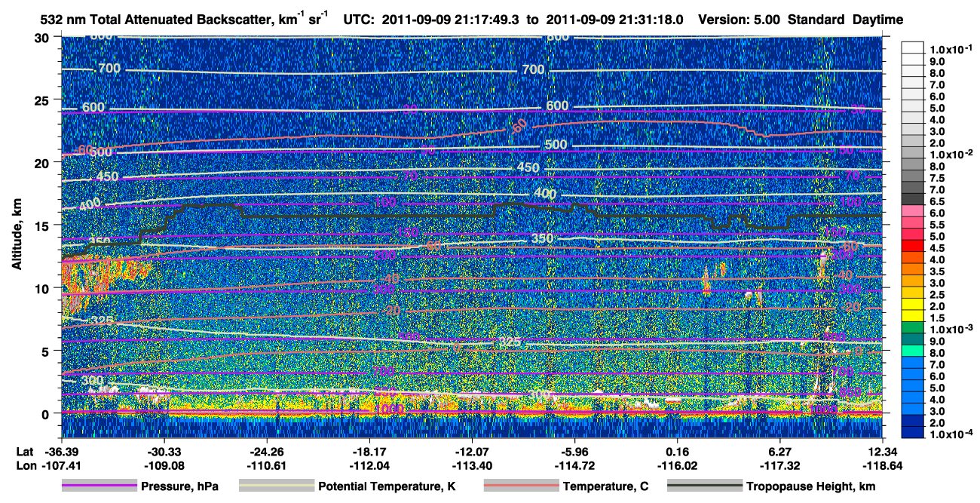The image size is (980, 503).
Task: Click longitude value '-113.40'
Action: [472, 465]
